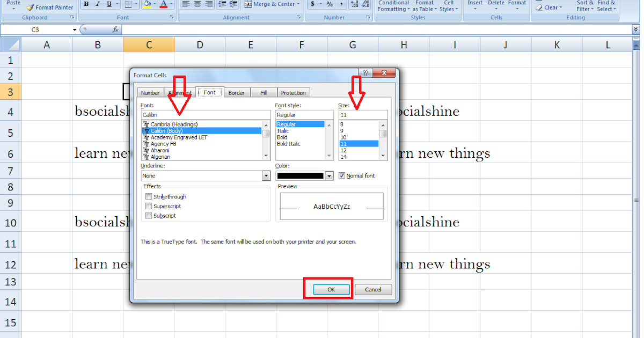The height and width of the screenshot is (338, 644).
Task: Click the fx Insert Function icon
Action: click(x=115, y=30)
